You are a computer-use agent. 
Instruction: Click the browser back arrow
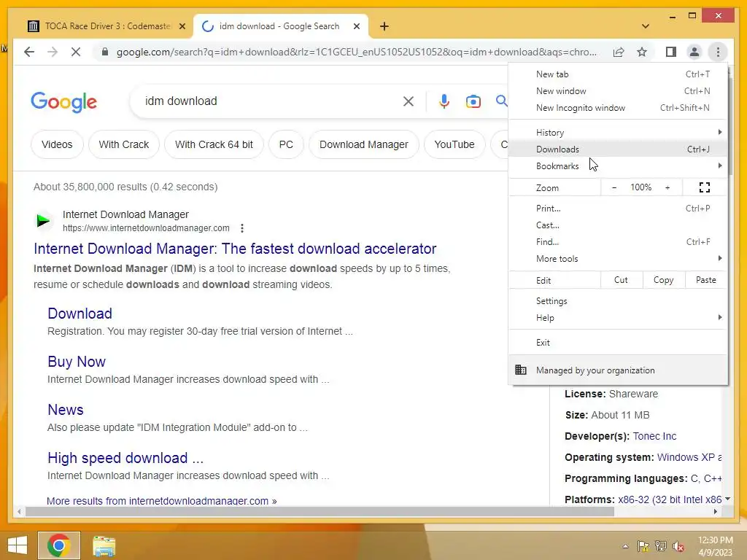click(x=29, y=52)
